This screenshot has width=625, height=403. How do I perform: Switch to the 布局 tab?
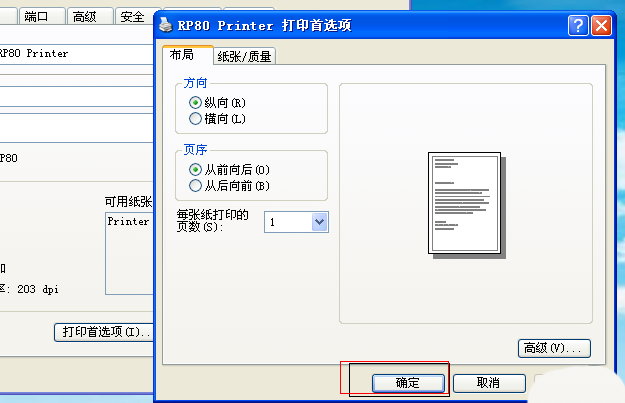click(x=187, y=55)
